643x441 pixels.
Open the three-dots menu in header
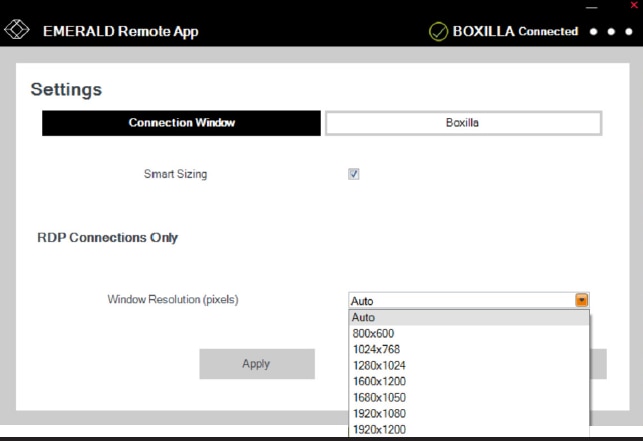click(611, 32)
